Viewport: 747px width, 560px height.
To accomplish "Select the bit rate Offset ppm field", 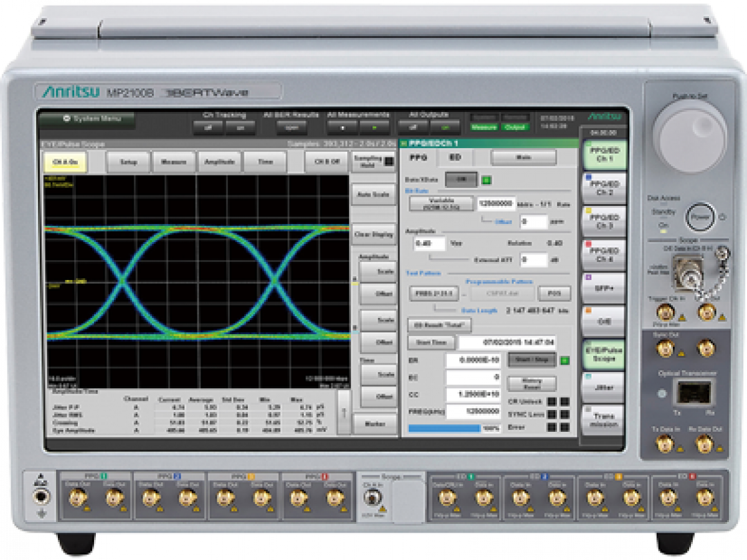I will (534, 221).
